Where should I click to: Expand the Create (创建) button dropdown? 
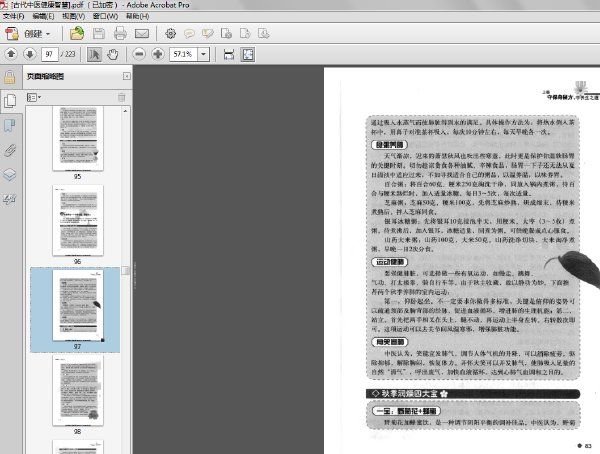(47, 34)
